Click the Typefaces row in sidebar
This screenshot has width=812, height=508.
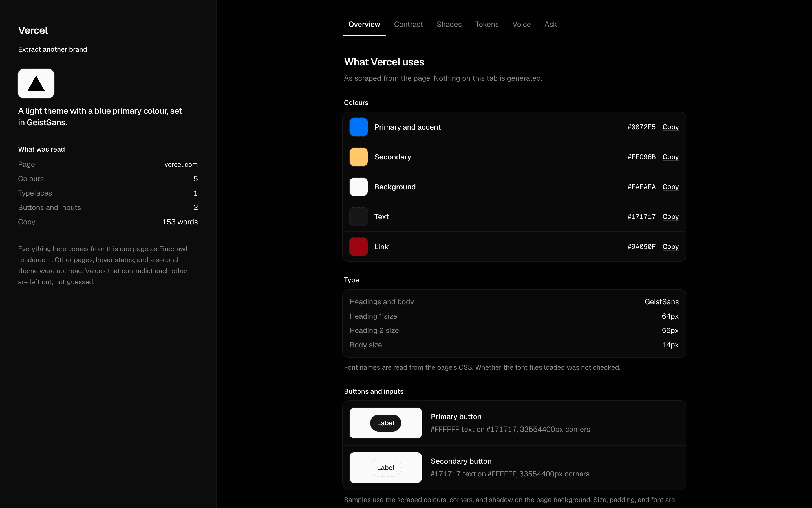pyautogui.click(x=108, y=193)
